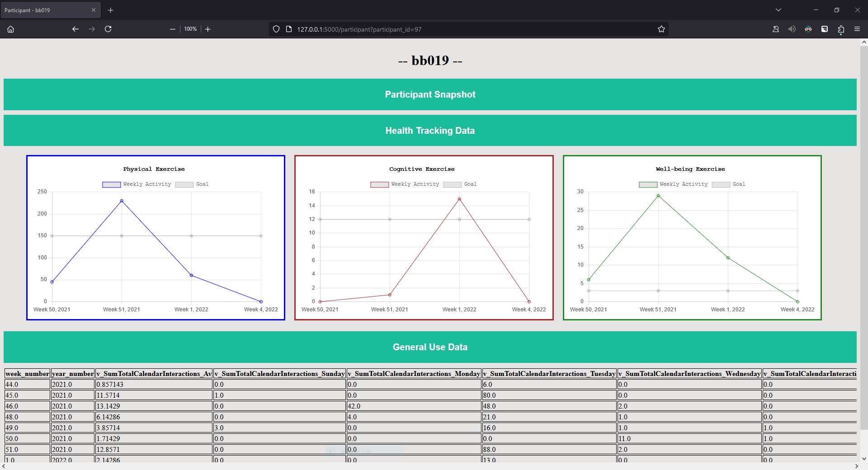
Task: Open the account profile icon
Action: 776,29
